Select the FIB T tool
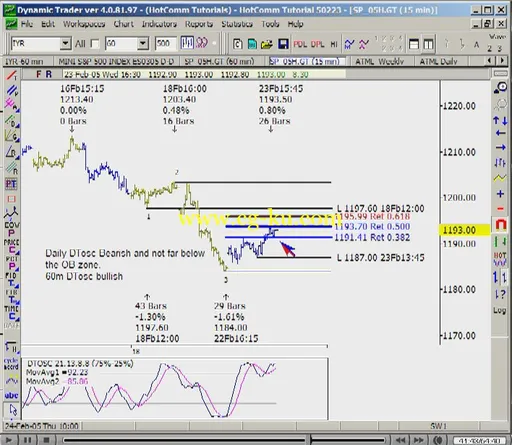 click(x=11, y=279)
